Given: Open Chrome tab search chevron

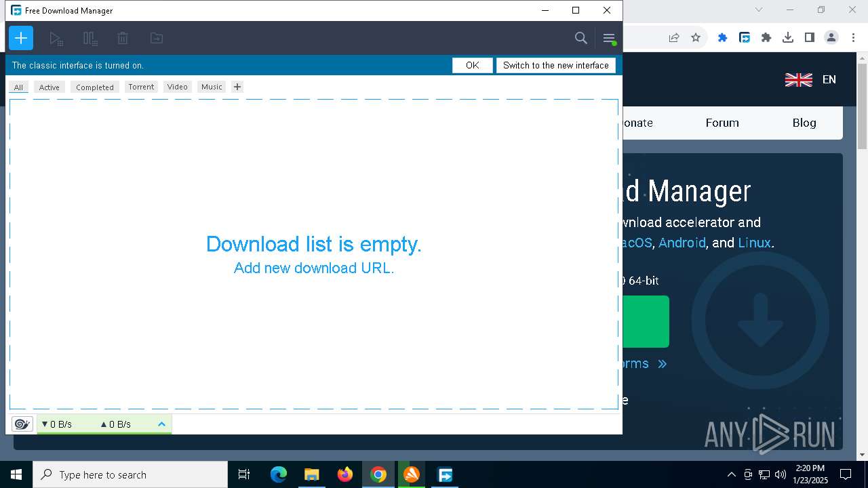Looking at the screenshot, I should pos(759,9).
